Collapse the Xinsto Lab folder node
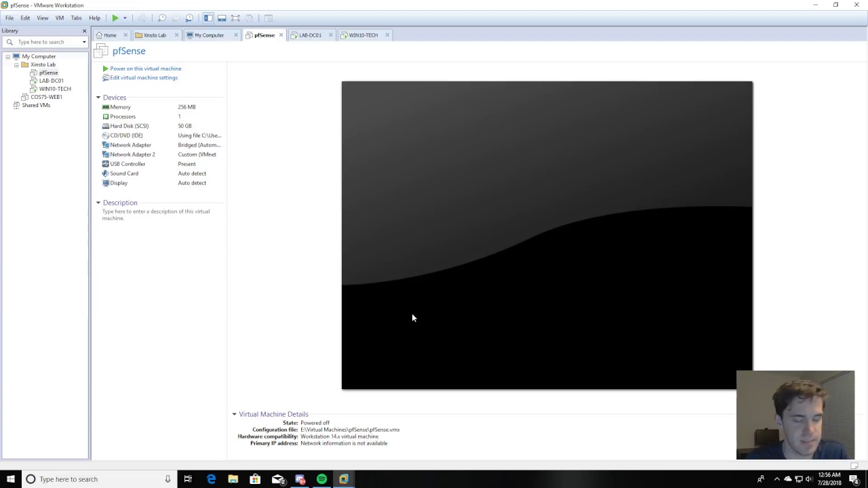Viewport: 868px width, 488px height. coord(16,64)
